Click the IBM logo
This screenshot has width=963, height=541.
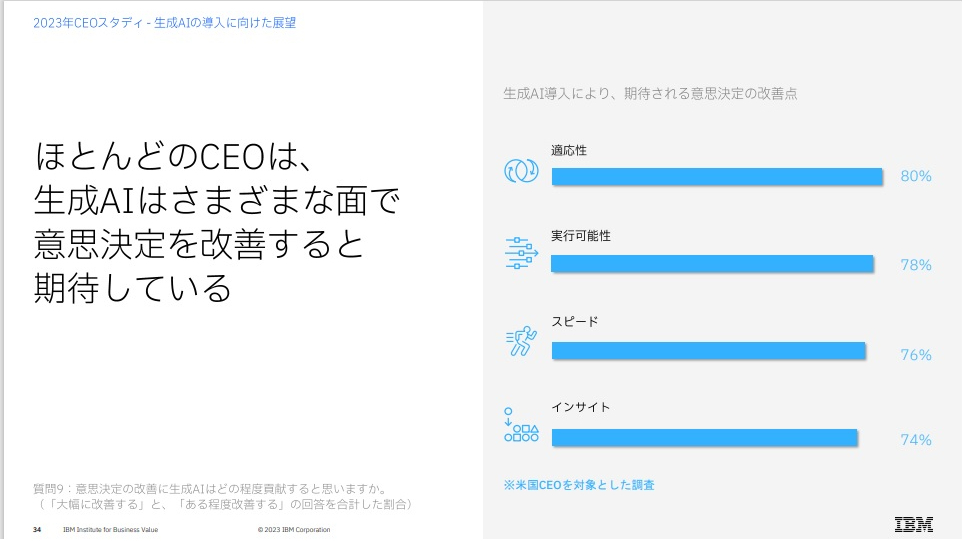[914, 525]
